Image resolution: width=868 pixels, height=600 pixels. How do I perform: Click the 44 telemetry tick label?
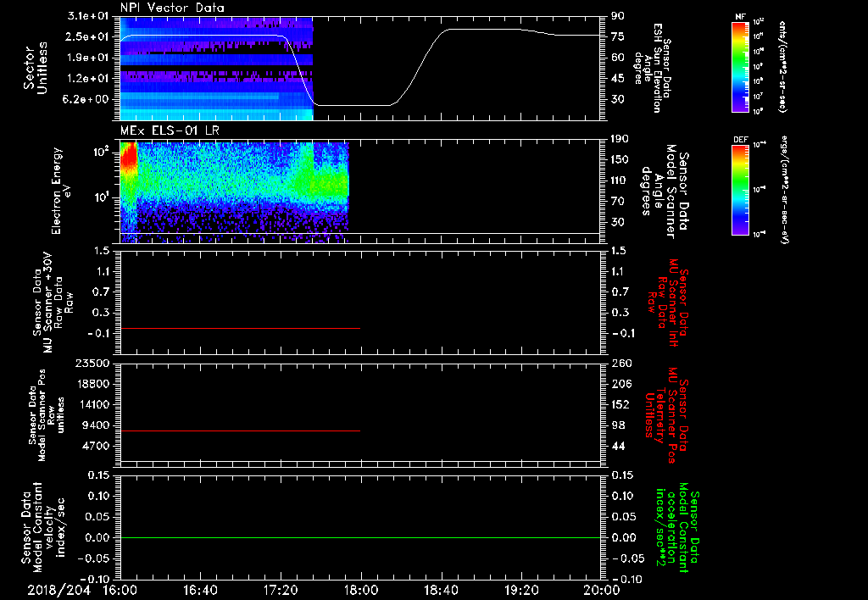pos(618,446)
